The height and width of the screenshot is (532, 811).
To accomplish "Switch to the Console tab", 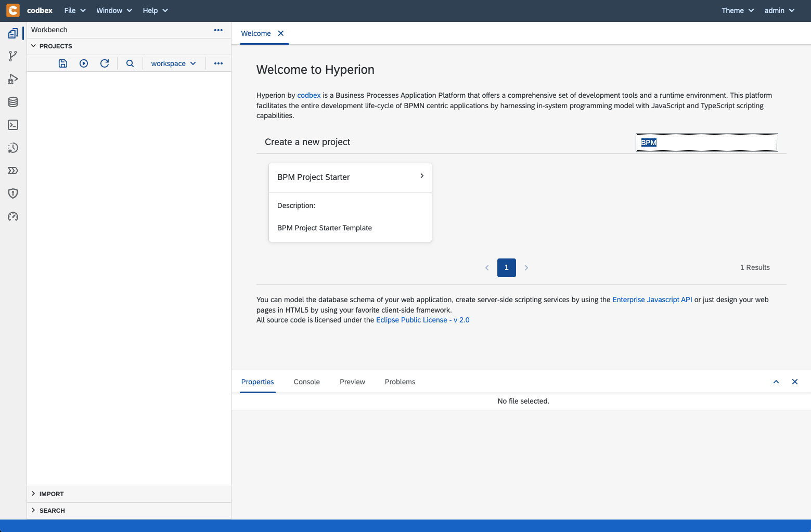I will 307,382.
